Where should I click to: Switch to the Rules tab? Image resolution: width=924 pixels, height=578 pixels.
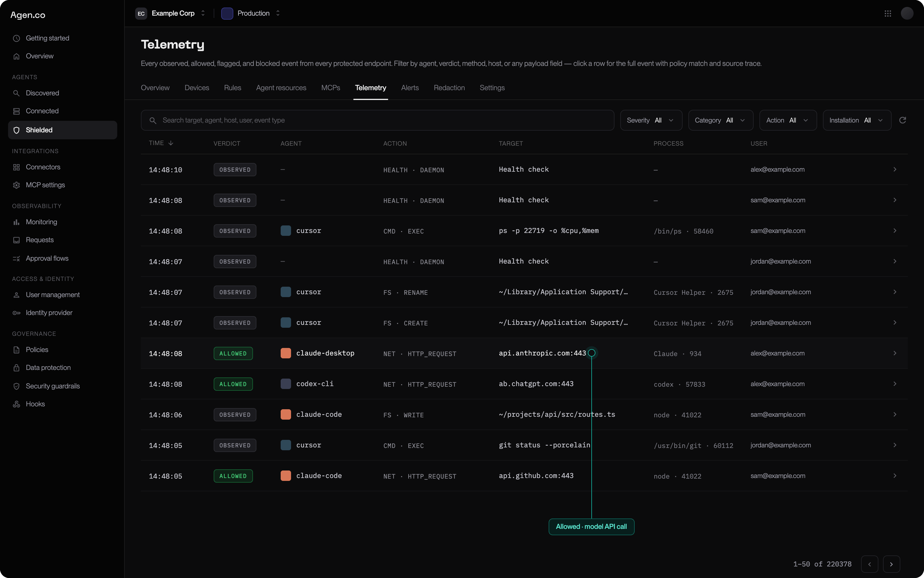tap(232, 88)
